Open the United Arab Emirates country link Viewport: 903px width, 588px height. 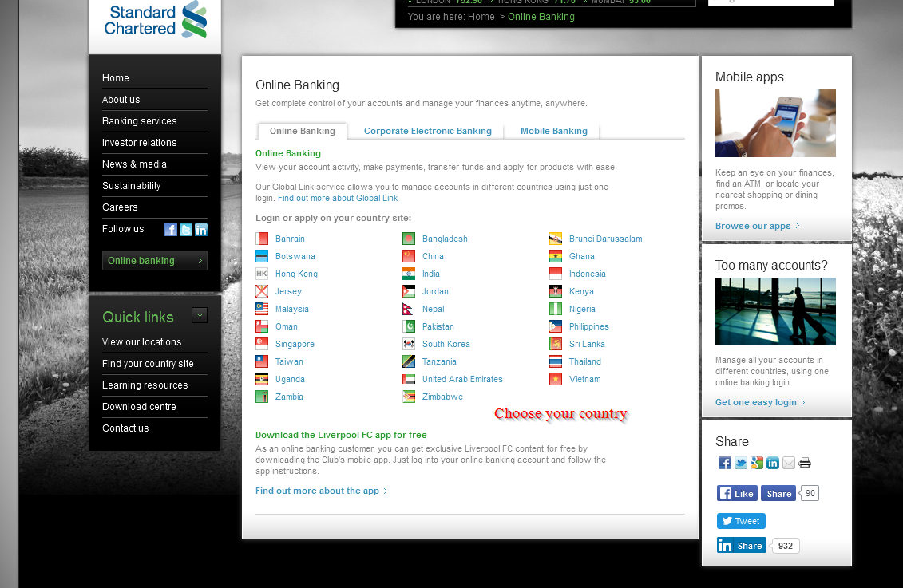[462, 379]
